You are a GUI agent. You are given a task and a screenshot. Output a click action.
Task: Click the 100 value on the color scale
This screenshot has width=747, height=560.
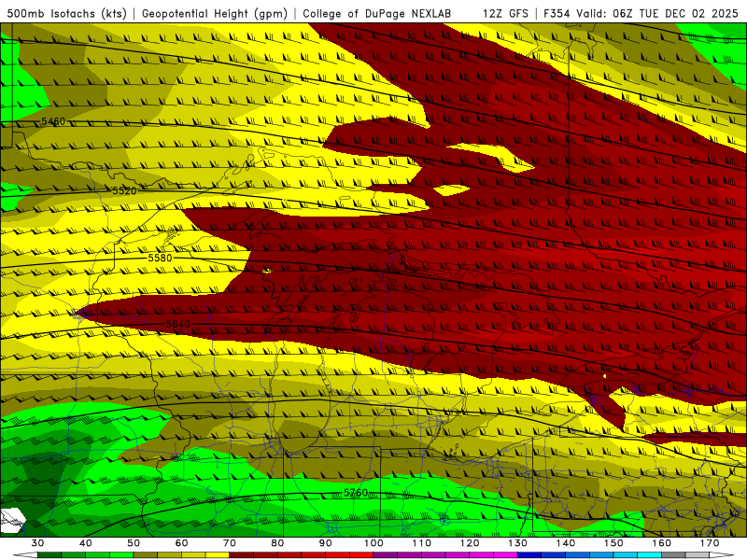(373, 543)
